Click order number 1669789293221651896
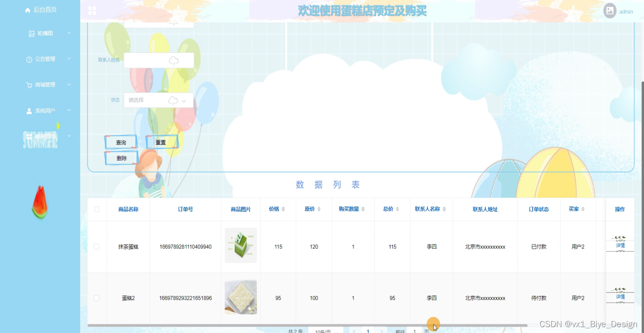Viewport: 644px width, 333px height. click(185, 298)
